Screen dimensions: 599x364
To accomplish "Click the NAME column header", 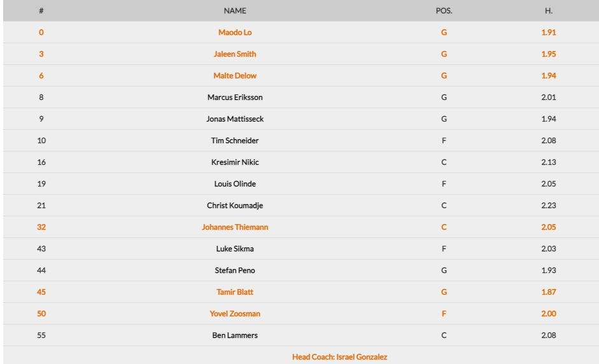I will click(235, 11).
